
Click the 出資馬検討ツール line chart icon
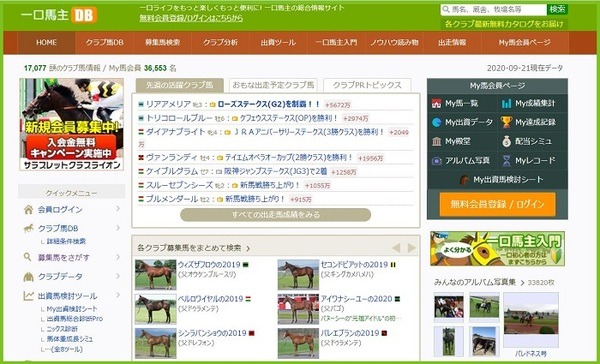click(28, 295)
